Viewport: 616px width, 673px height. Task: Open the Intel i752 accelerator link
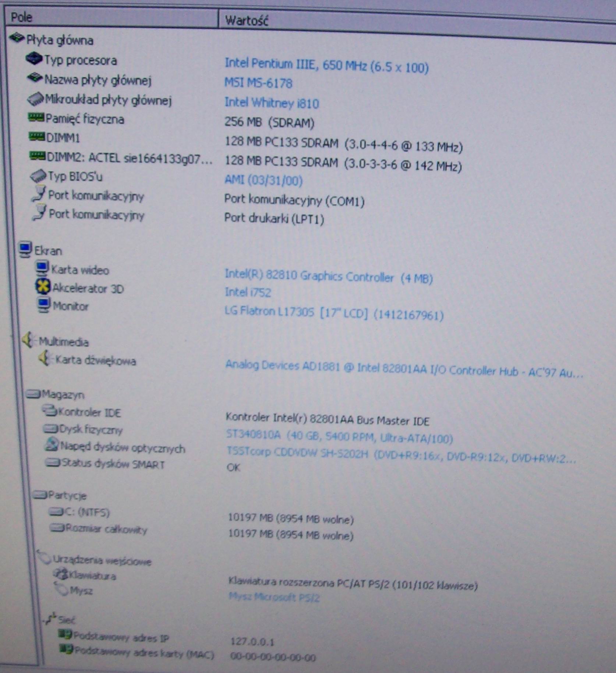(248, 292)
